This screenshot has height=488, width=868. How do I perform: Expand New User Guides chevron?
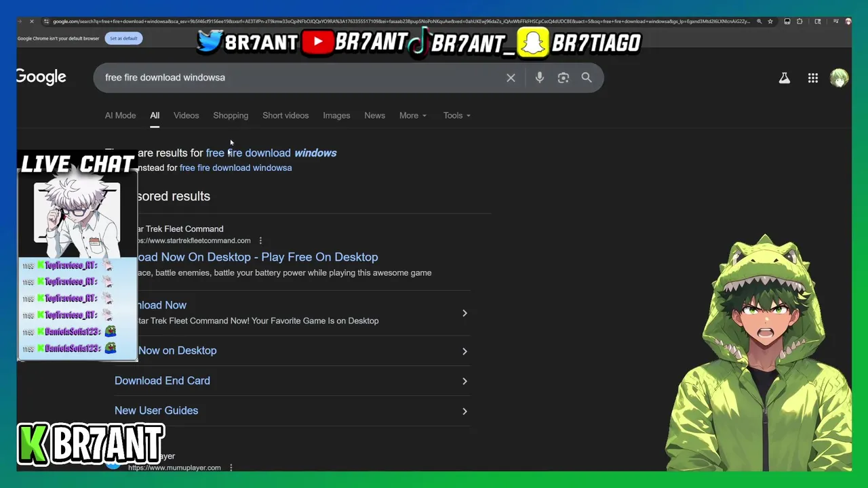(465, 411)
